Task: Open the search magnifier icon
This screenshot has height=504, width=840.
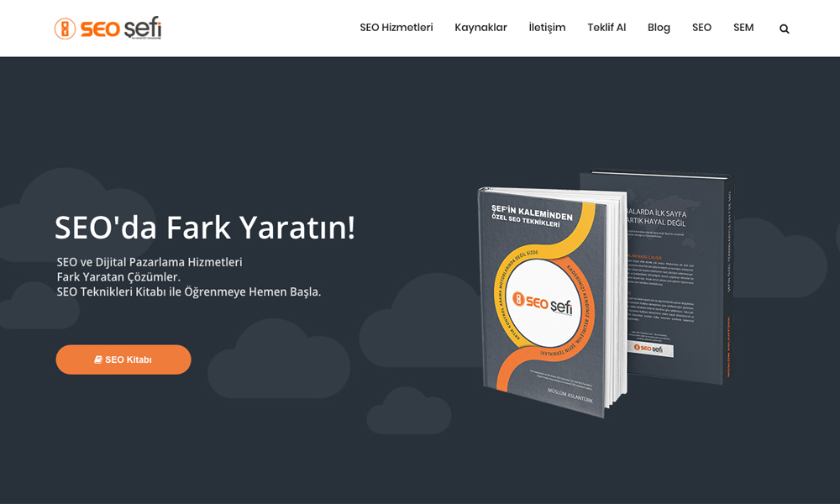Action: coord(784,29)
